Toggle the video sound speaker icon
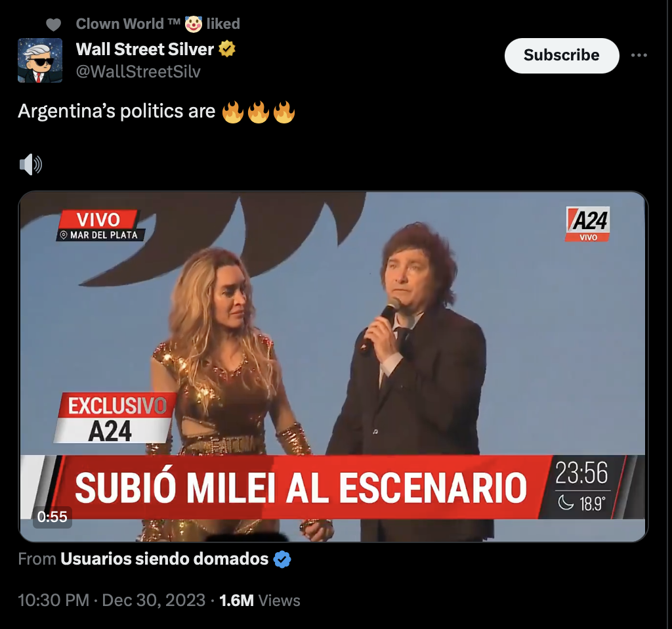This screenshot has height=629, width=672. tap(31, 164)
